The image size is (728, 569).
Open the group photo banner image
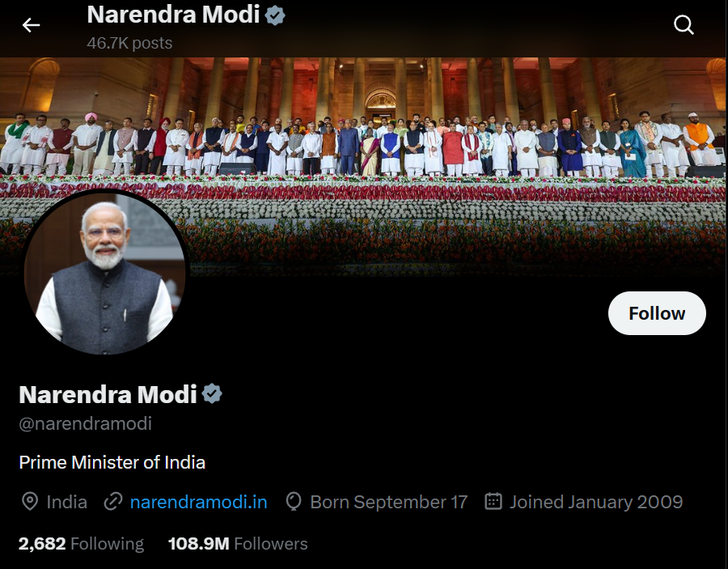pos(364,166)
